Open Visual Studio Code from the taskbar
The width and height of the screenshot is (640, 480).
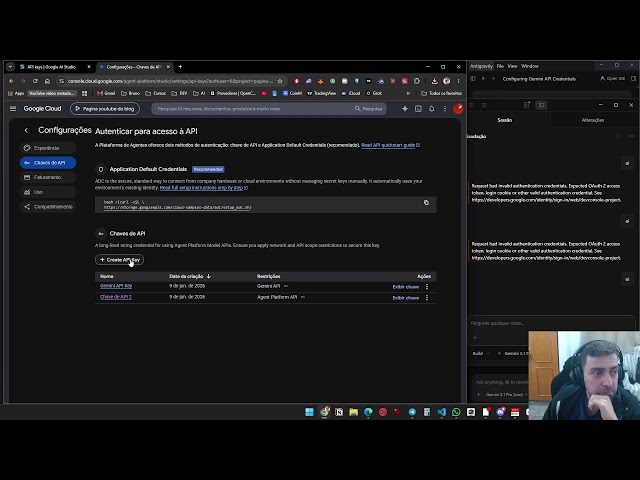[442, 412]
